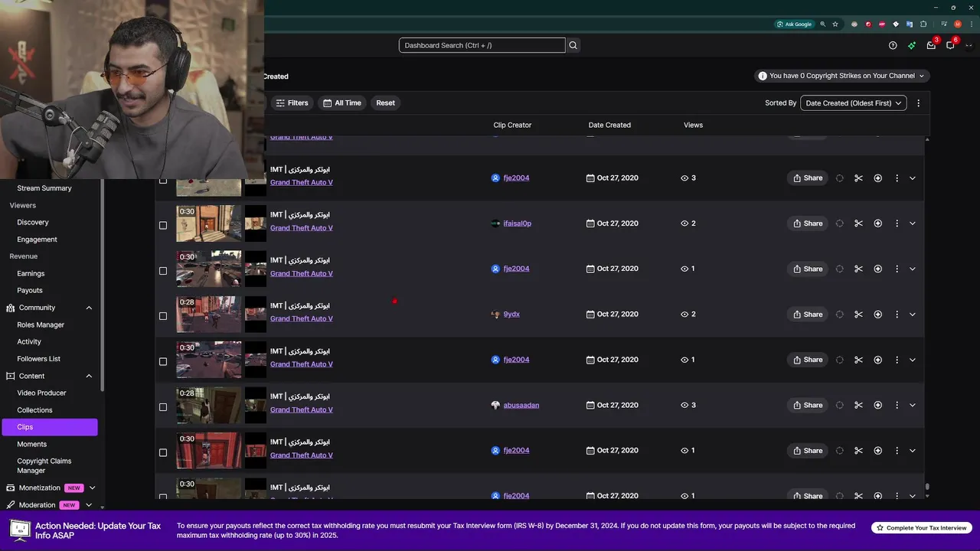The image size is (980, 551).
Task: Open the Chrome three-dot menu
Action: click(x=970, y=24)
